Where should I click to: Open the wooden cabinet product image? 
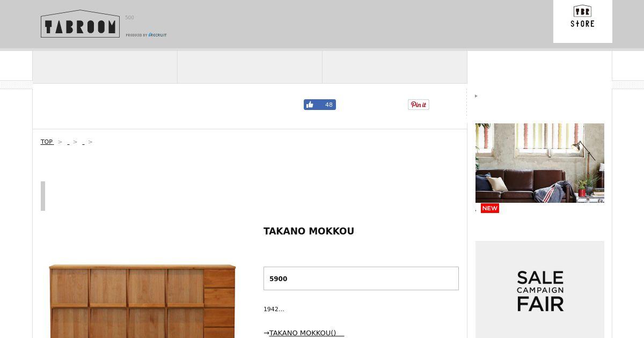point(142,301)
